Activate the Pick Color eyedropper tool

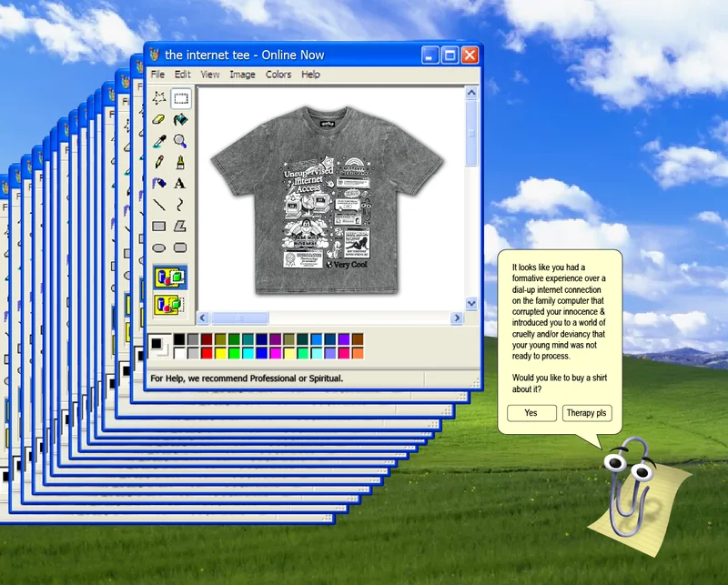[x=159, y=141]
